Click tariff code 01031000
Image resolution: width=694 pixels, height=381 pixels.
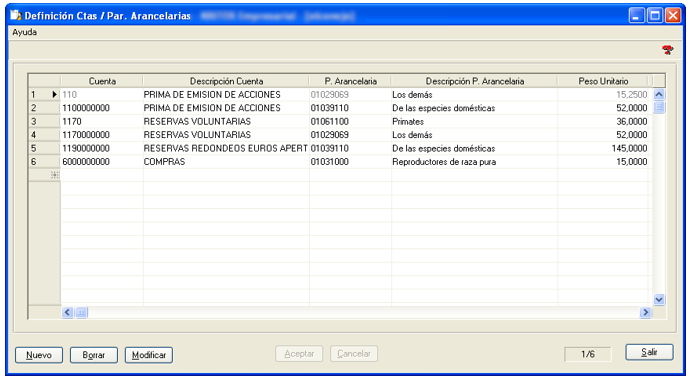point(350,162)
